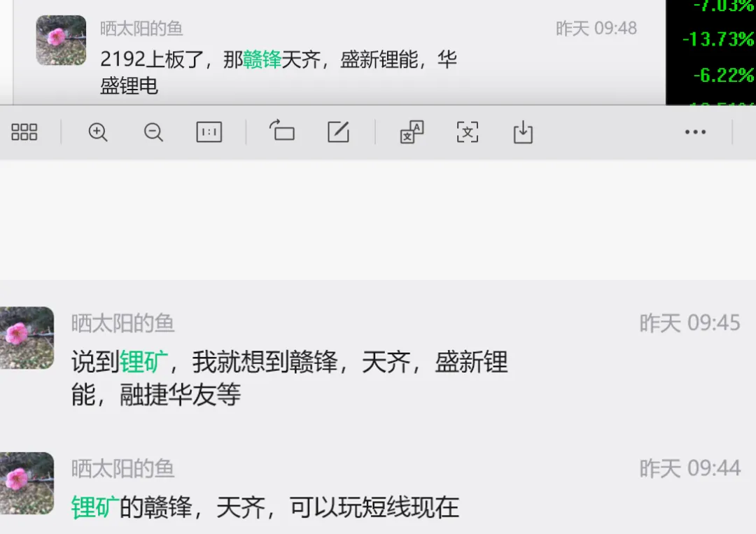Zoom in using the magnifier plus icon

click(x=98, y=132)
